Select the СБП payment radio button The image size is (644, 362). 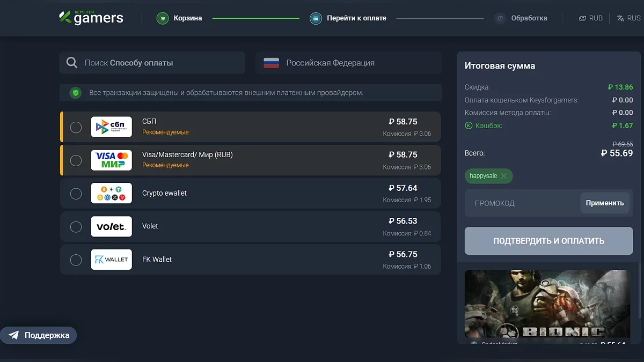pyautogui.click(x=76, y=127)
